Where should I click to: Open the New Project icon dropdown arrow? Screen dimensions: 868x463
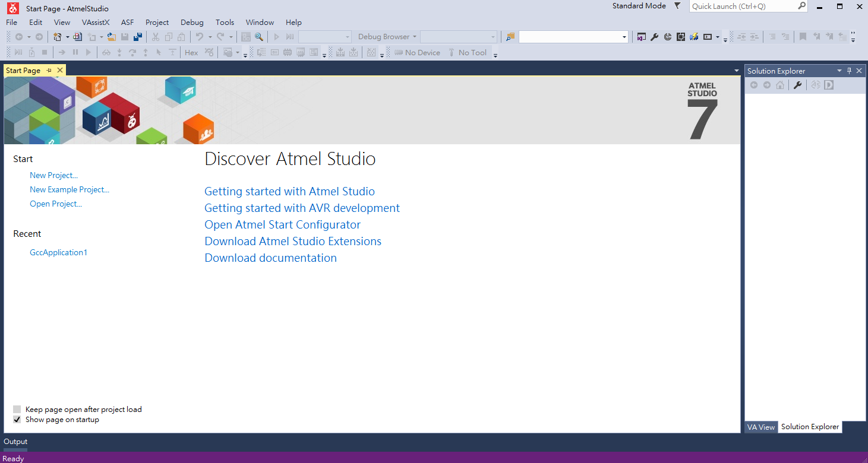[x=67, y=37]
